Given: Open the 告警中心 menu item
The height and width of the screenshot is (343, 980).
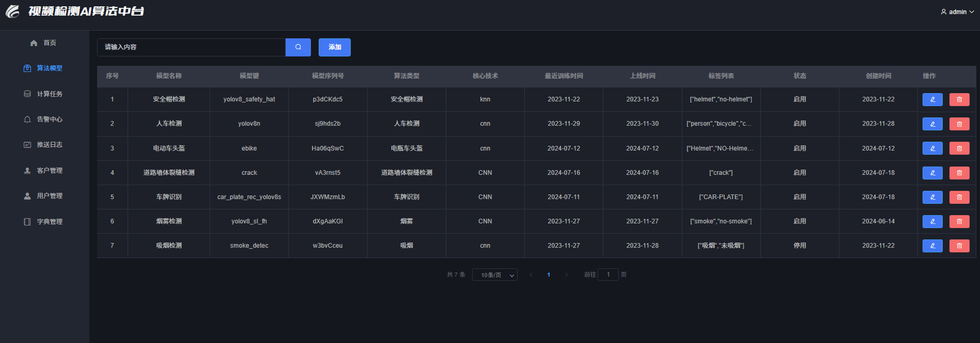Looking at the screenshot, I should click(44, 119).
